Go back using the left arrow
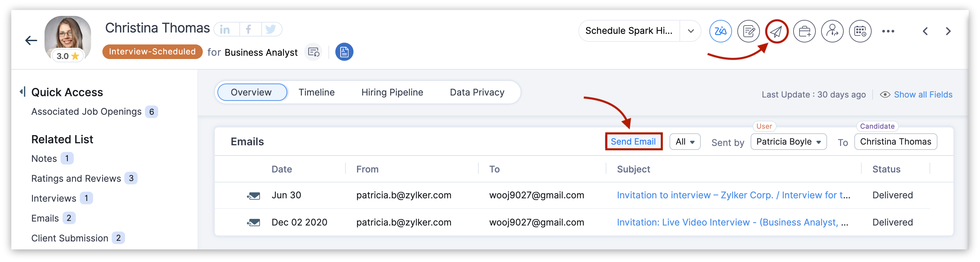 click(x=31, y=40)
